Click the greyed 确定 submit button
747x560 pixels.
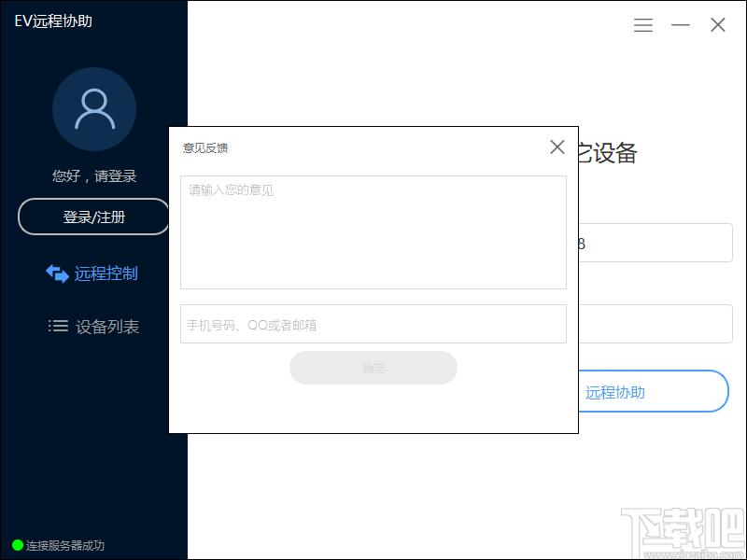(373, 368)
